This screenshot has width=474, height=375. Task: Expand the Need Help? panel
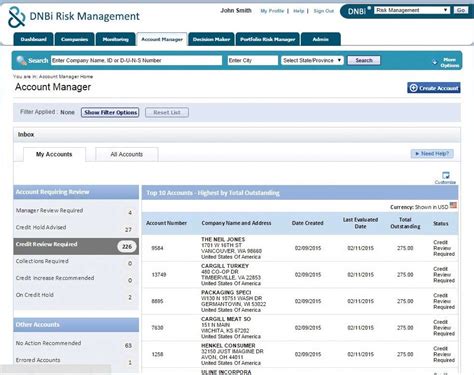tap(432, 154)
